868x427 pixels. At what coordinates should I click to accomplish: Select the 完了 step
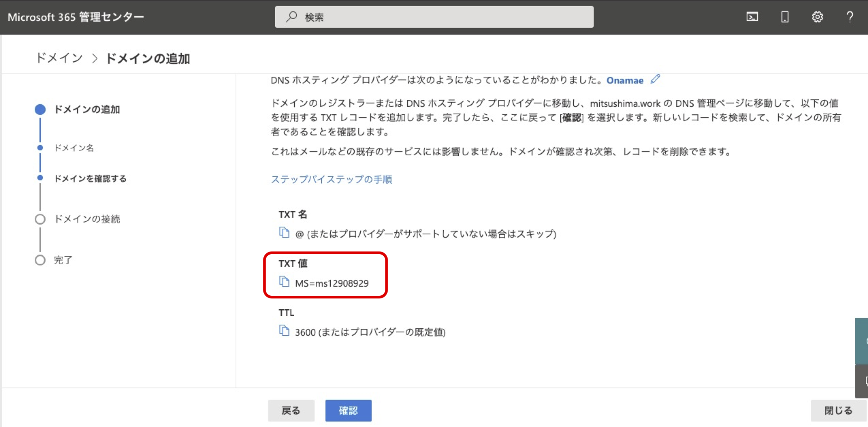63,260
